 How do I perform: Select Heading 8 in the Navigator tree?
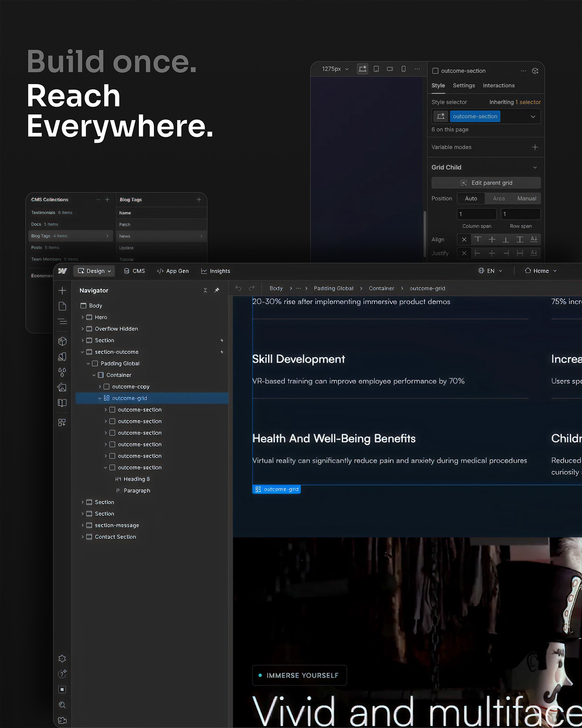tap(136, 479)
